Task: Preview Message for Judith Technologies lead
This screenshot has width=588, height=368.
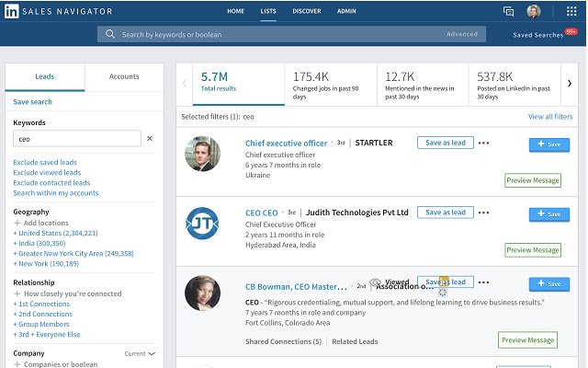Action: [533, 250]
